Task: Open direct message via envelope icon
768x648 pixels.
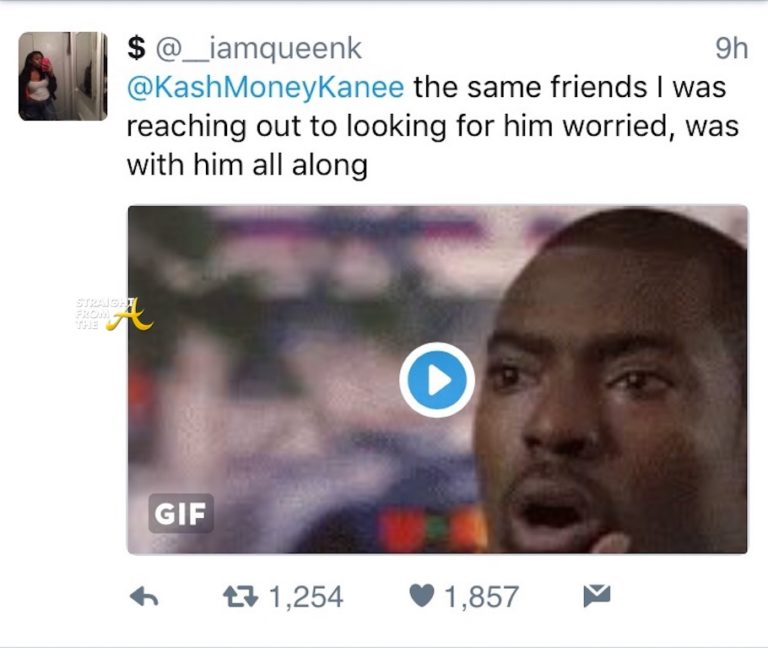Action: coord(597,596)
